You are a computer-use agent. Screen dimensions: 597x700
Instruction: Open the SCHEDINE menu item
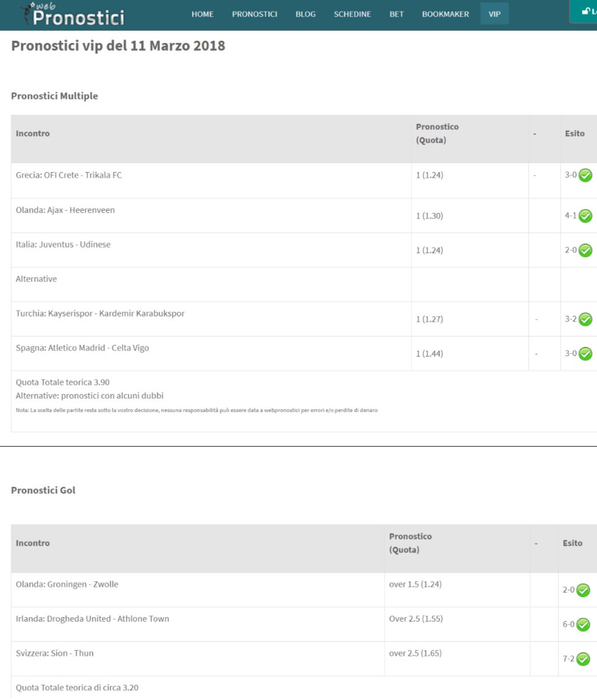pos(352,14)
